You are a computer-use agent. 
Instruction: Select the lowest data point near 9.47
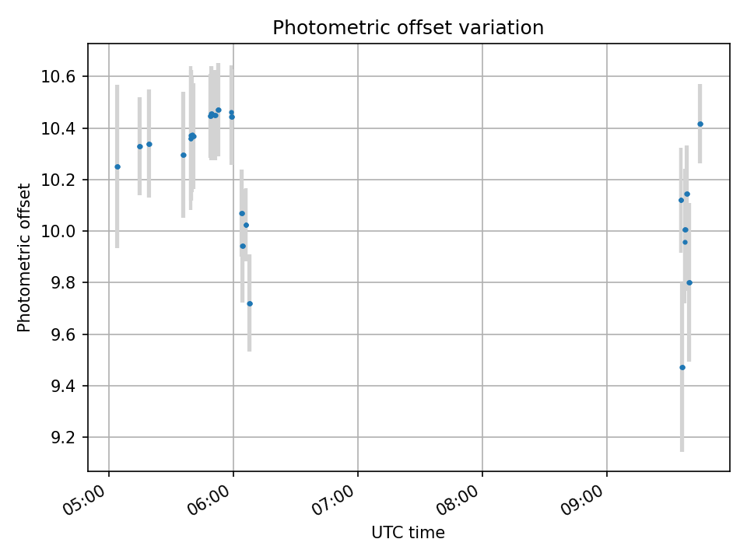(x=682, y=367)
